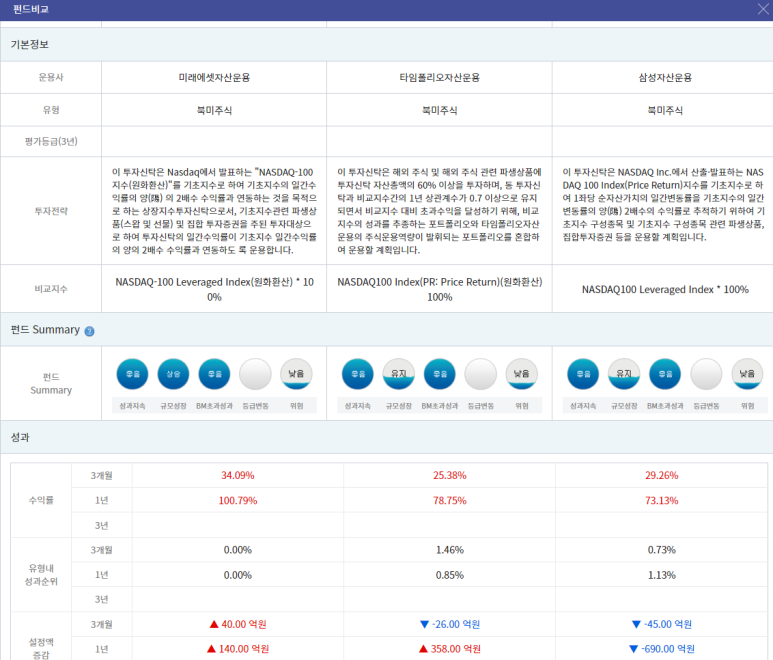The height and width of the screenshot is (660, 773).
Task: Click the blue down arrow beside -45.00 억원
Action: point(636,625)
